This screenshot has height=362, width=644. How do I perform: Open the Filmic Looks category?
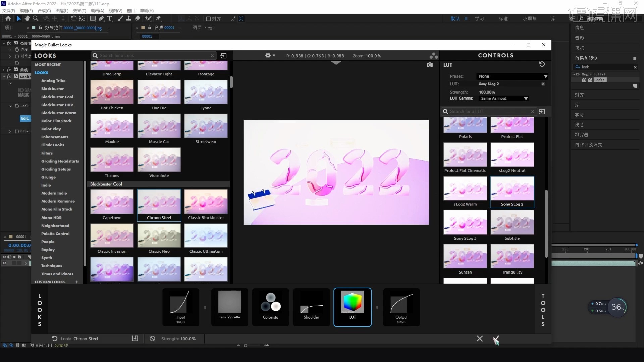click(53, 145)
